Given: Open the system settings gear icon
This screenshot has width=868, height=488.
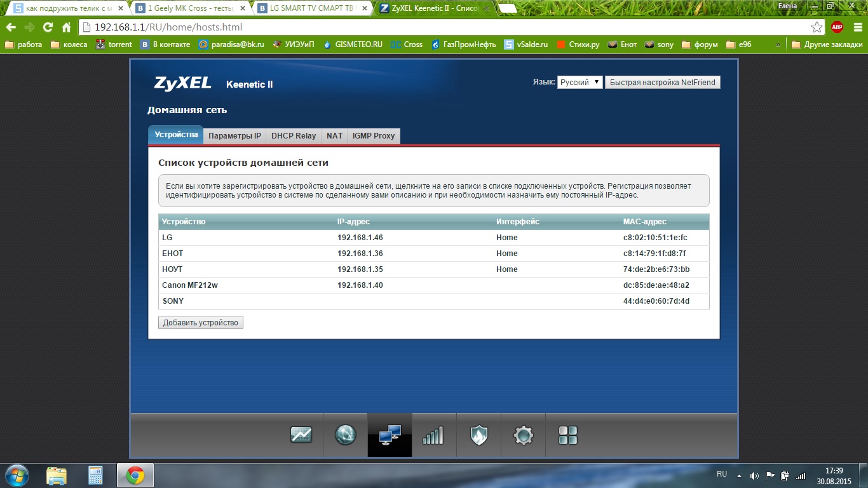Looking at the screenshot, I should coord(523,435).
